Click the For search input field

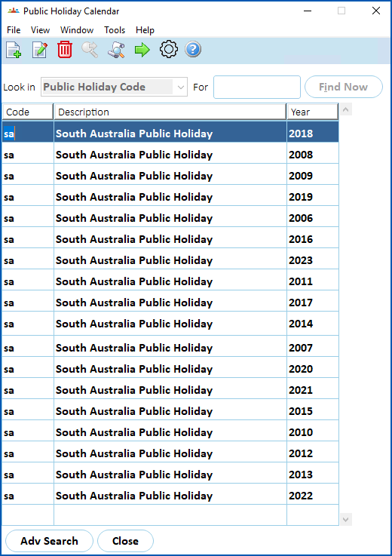point(257,87)
